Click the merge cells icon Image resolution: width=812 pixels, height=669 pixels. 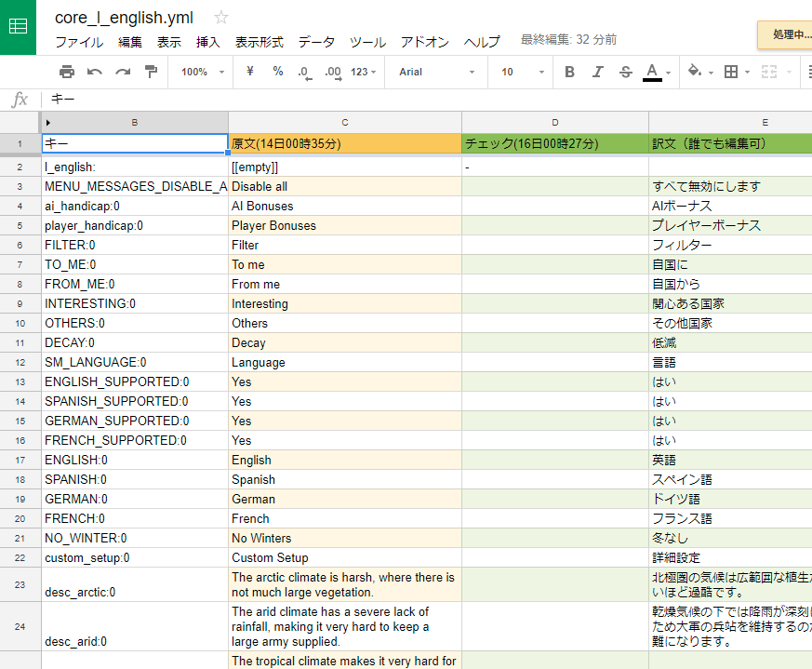coord(769,72)
